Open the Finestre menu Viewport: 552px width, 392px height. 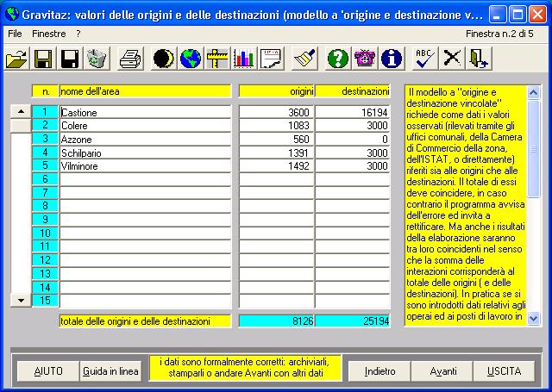tap(49, 33)
